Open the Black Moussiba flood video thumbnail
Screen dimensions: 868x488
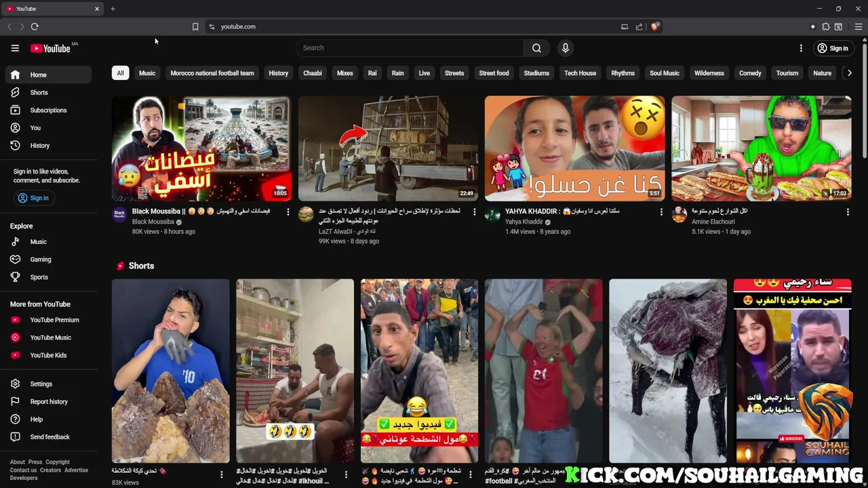[x=201, y=148]
